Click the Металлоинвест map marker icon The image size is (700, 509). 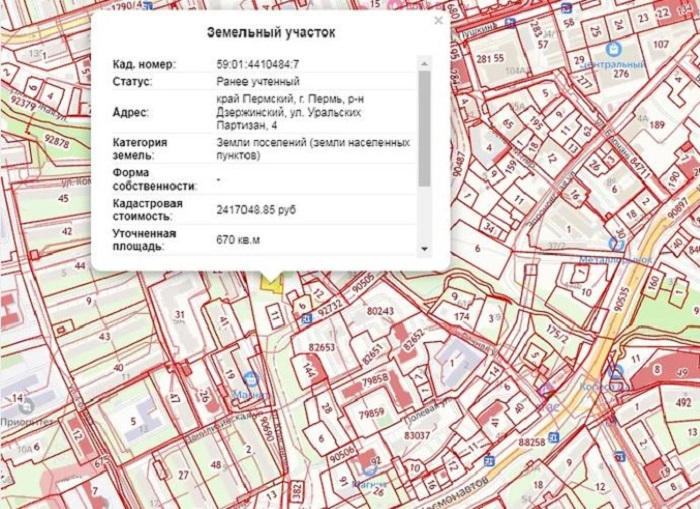click(615, 242)
